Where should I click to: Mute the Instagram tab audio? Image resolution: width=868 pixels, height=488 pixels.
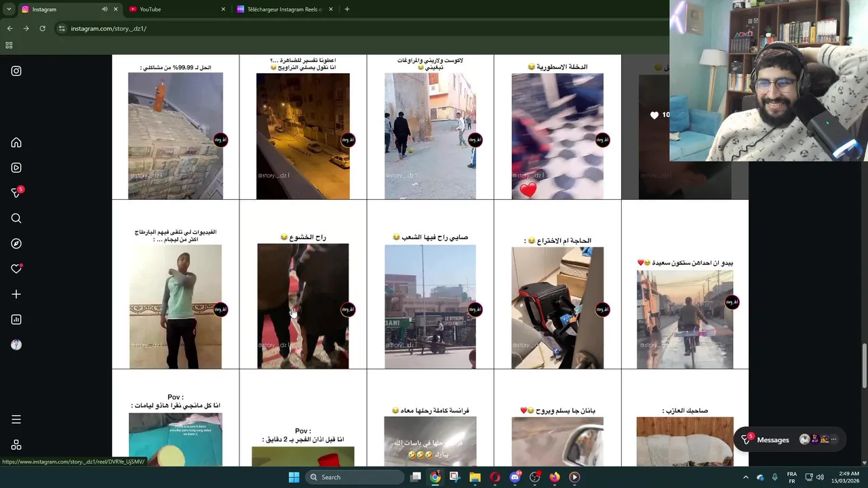point(104,9)
